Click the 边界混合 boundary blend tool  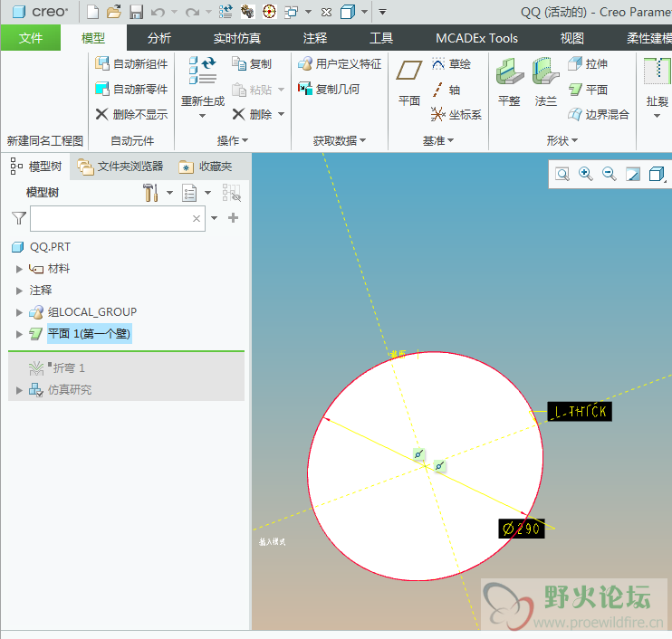[599, 114]
